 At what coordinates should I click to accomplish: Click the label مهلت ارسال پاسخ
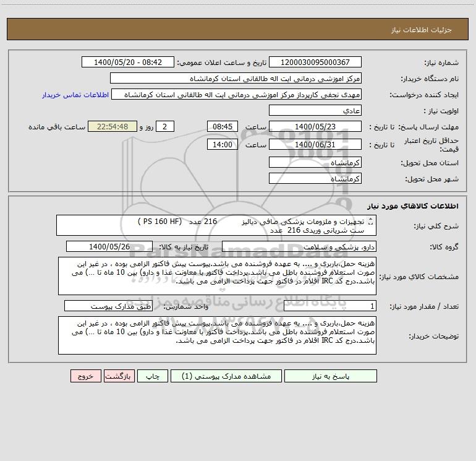tap(428, 127)
